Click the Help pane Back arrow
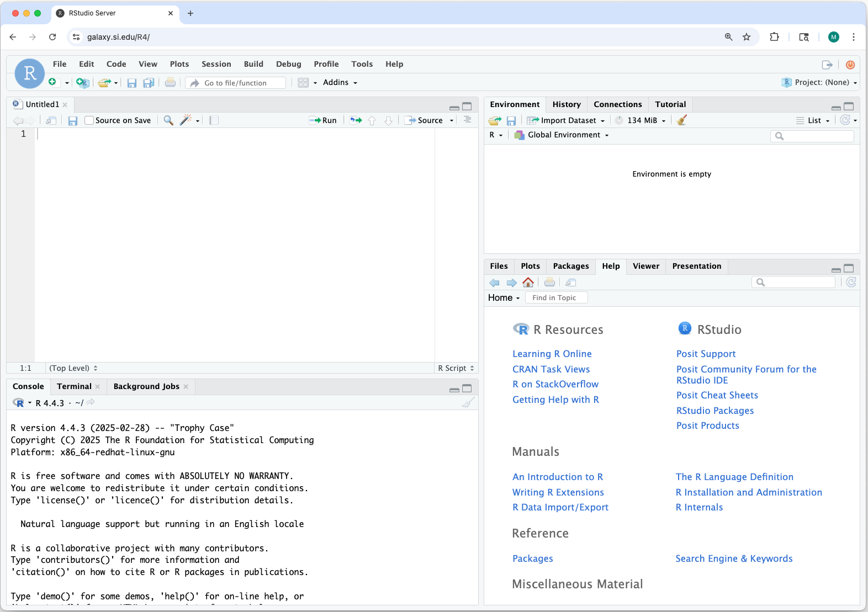Viewport: 868px width, 612px height. (494, 283)
